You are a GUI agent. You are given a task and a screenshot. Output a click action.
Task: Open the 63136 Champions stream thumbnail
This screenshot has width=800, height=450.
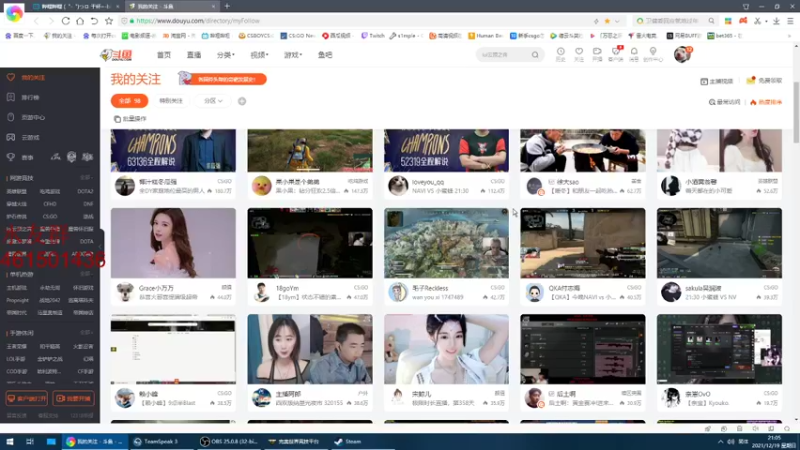tap(173, 150)
